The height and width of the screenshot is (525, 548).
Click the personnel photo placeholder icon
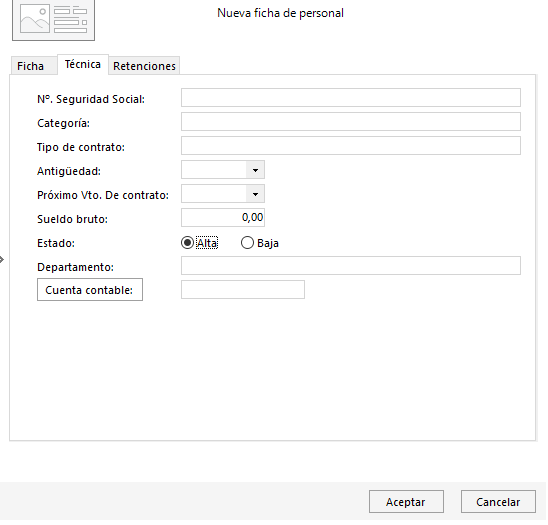coord(53,20)
